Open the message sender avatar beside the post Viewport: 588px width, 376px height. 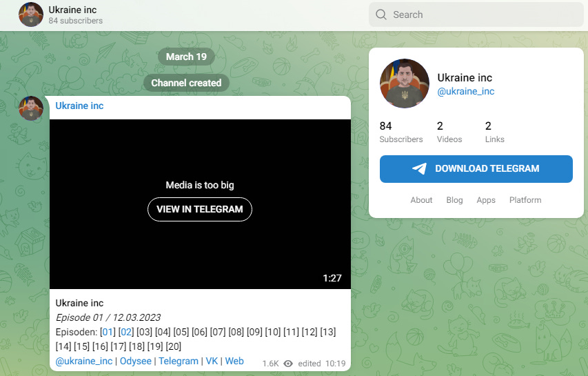31,108
